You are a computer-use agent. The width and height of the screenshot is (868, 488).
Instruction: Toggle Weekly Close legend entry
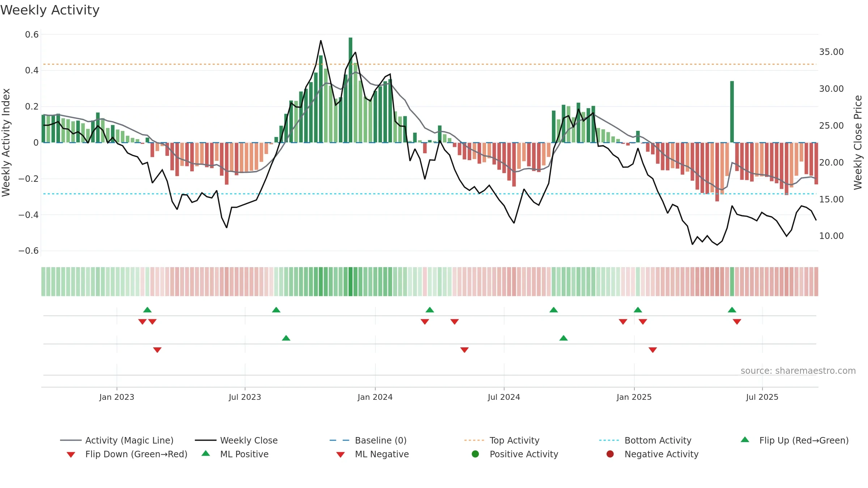point(236,440)
